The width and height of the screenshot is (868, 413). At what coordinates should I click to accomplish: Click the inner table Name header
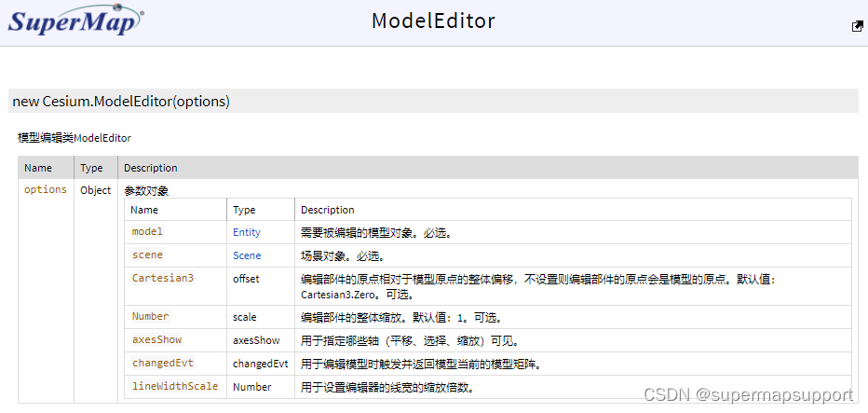pyautogui.click(x=144, y=210)
